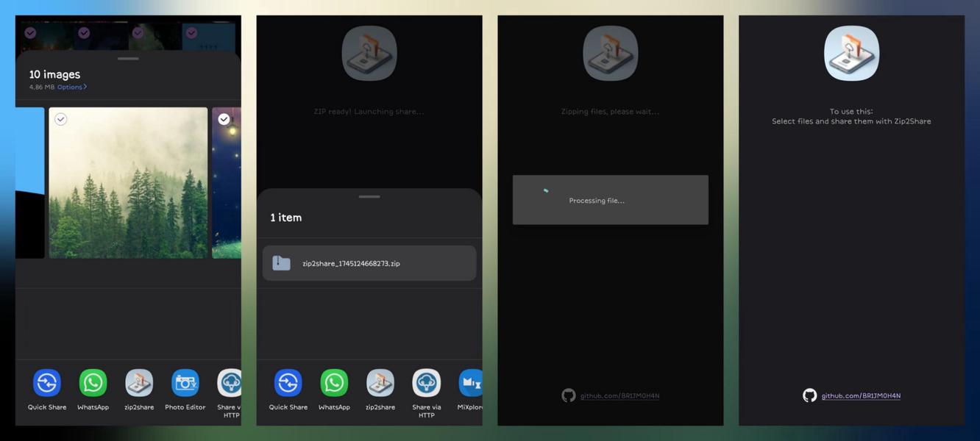Uncheck the first selected image thumbnail
This screenshot has width=980, height=441.
pos(29,32)
